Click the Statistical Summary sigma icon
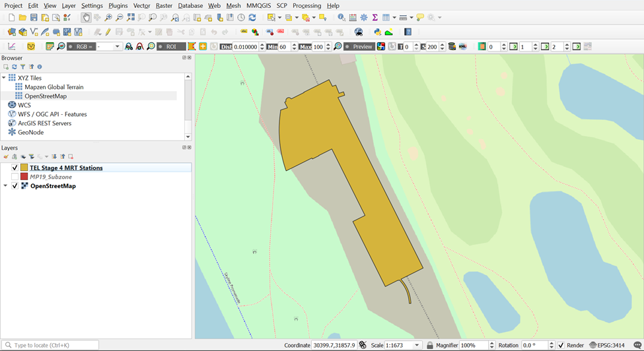The image size is (644, 351). click(375, 18)
